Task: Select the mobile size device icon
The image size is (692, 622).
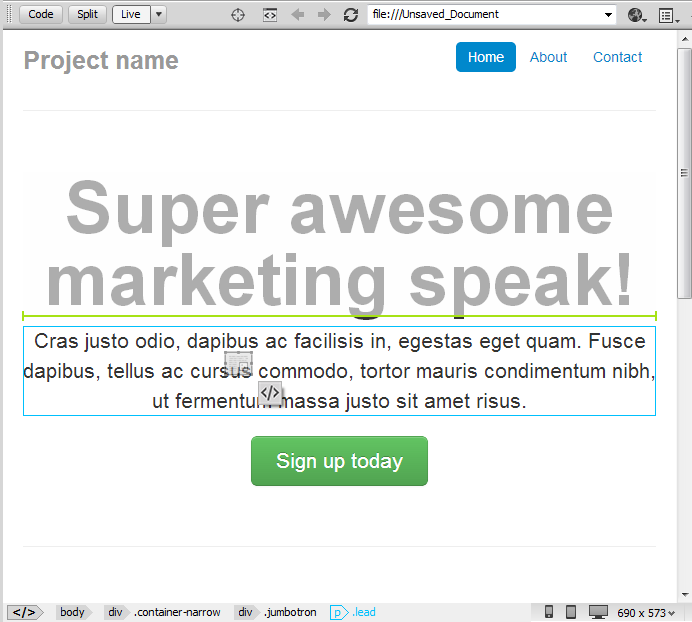Action: tap(549, 612)
